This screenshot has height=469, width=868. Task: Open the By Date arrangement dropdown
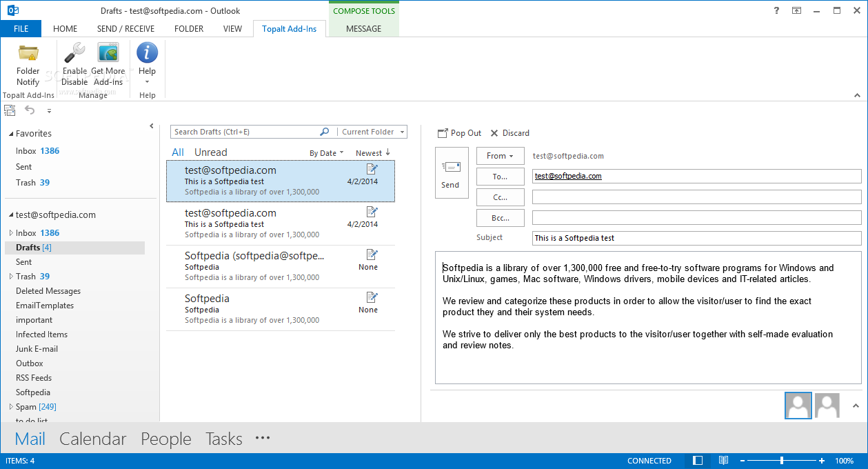click(326, 153)
